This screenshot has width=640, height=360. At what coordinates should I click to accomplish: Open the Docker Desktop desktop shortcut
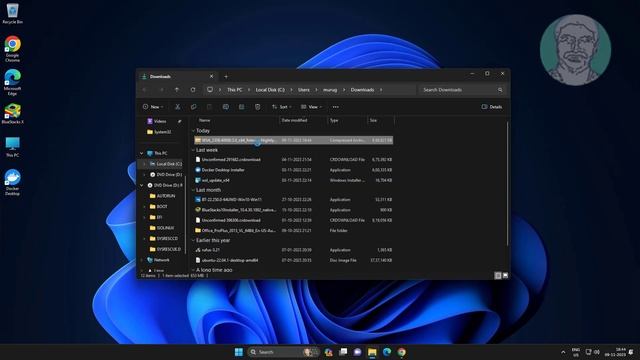point(12,182)
